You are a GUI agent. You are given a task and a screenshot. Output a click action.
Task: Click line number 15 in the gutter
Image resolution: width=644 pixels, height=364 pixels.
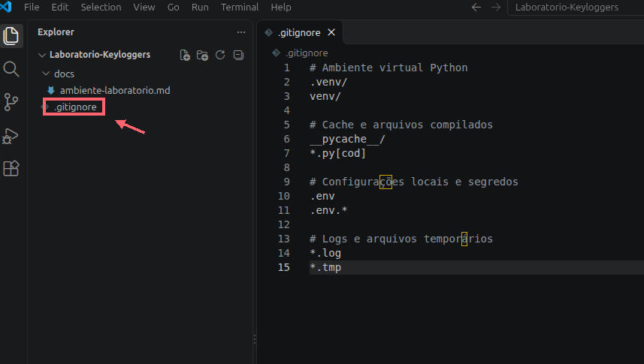[284, 267]
